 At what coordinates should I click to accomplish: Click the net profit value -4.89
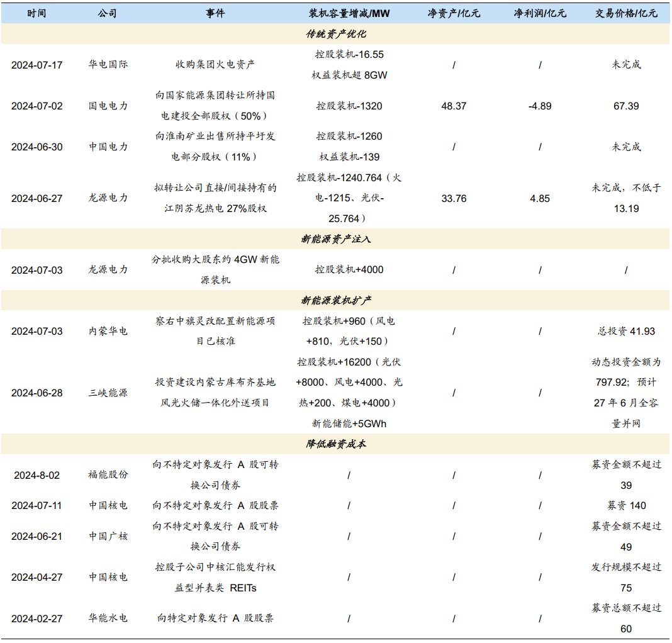[539, 106]
